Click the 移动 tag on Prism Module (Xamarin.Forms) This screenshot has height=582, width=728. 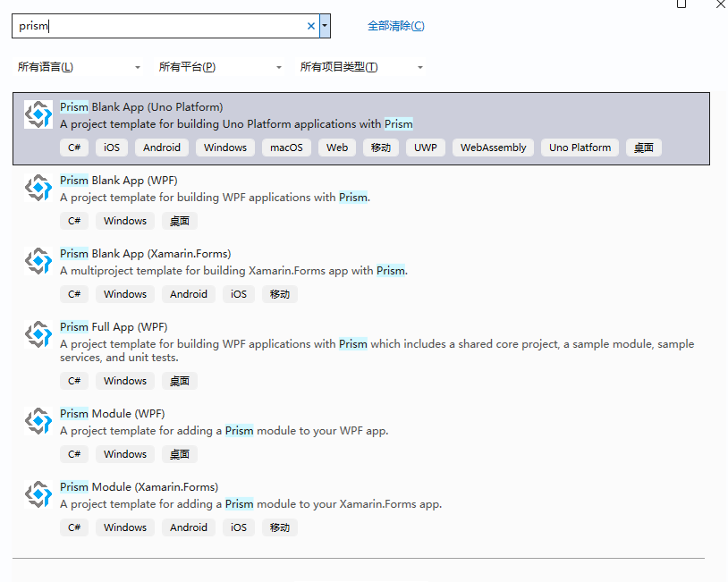280,527
